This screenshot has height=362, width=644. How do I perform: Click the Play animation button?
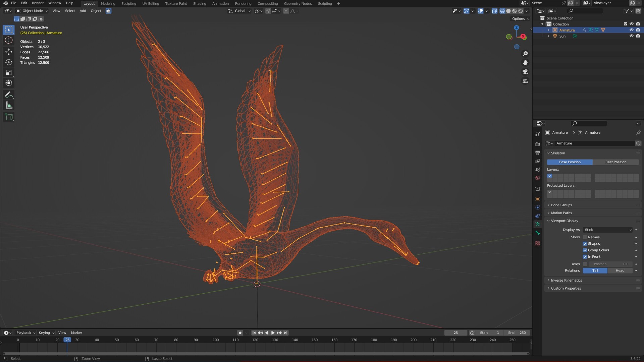pyautogui.click(x=273, y=333)
